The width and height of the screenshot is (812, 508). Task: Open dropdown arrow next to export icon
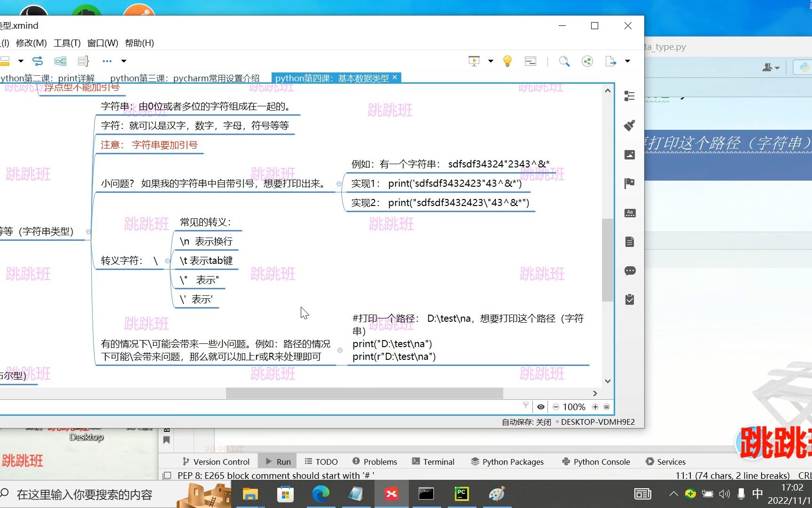627,61
